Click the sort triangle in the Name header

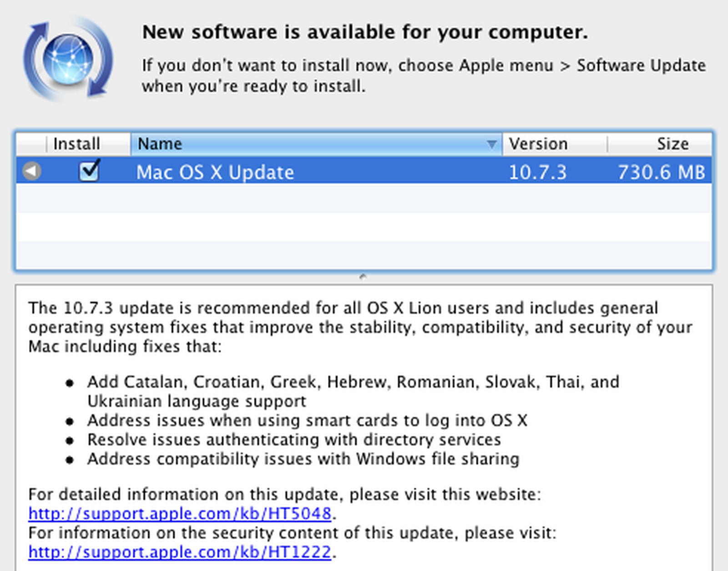pyautogui.click(x=491, y=144)
